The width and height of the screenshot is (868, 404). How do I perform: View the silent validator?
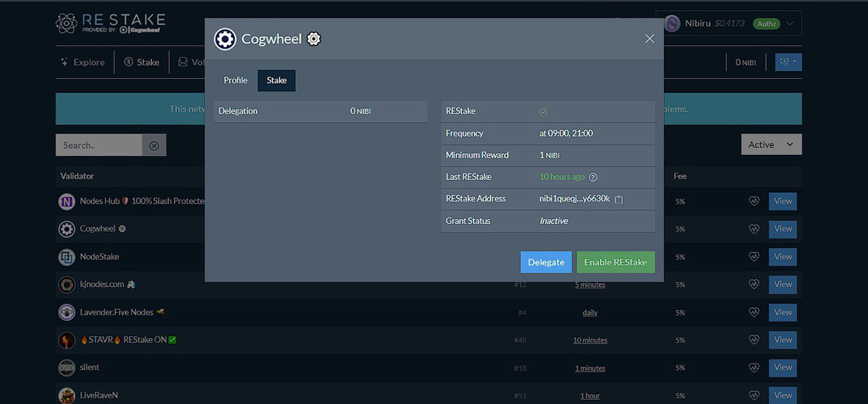pyautogui.click(x=783, y=368)
